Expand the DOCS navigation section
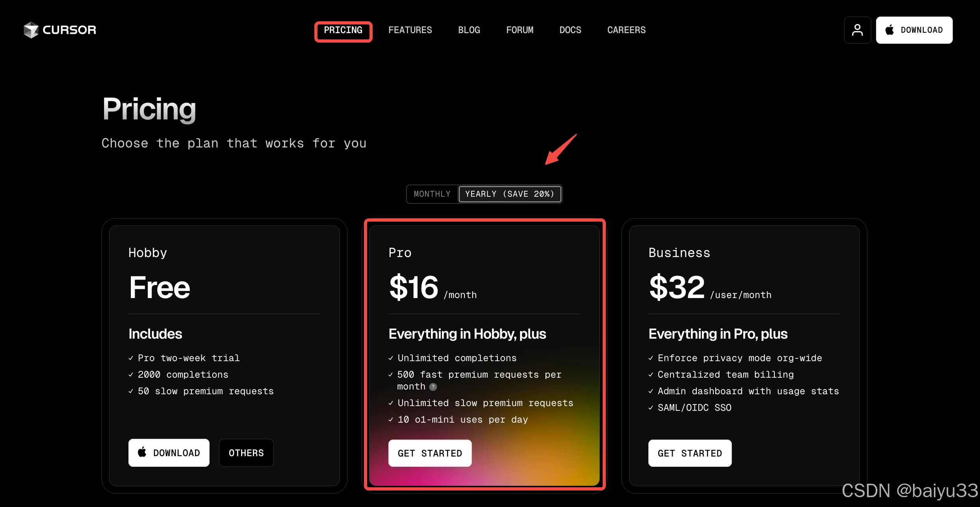Image resolution: width=980 pixels, height=507 pixels. click(x=570, y=30)
